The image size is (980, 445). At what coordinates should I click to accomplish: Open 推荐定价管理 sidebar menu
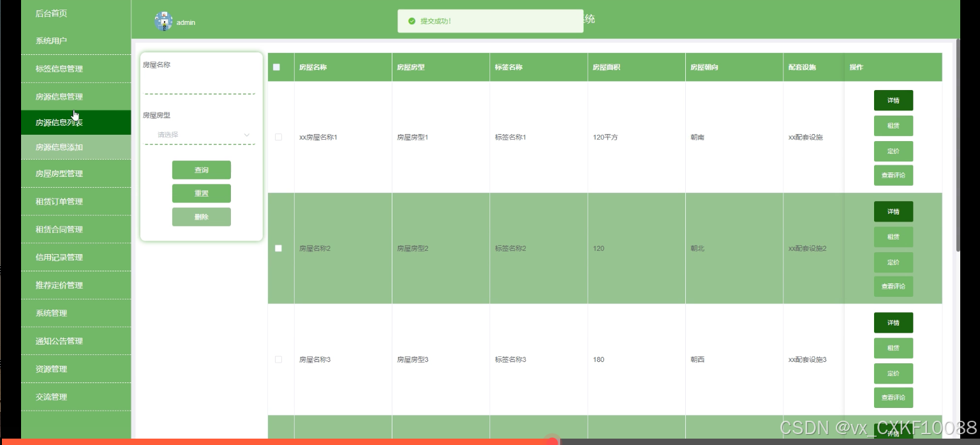tap(76, 285)
